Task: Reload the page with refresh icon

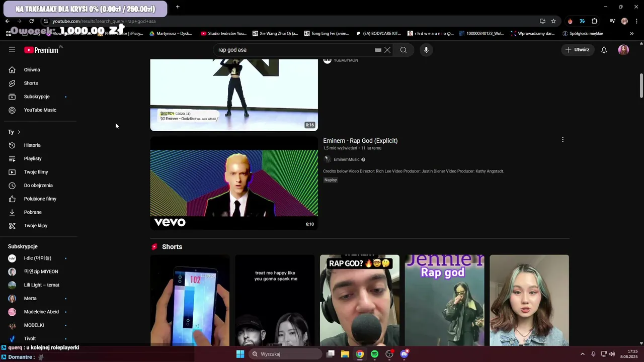Action: [x=31, y=21]
